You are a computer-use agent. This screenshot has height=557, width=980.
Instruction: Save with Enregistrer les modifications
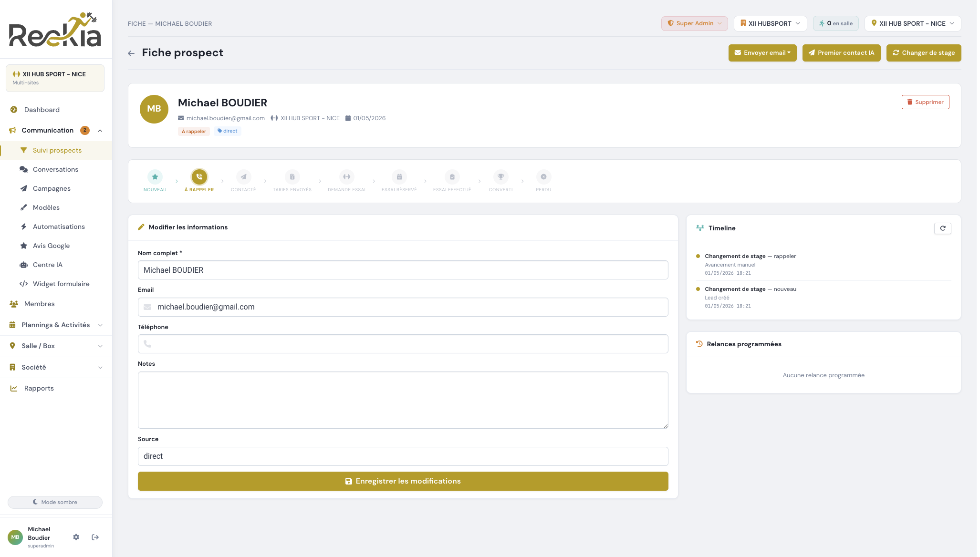pyautogui.click(x=403, y=481)
